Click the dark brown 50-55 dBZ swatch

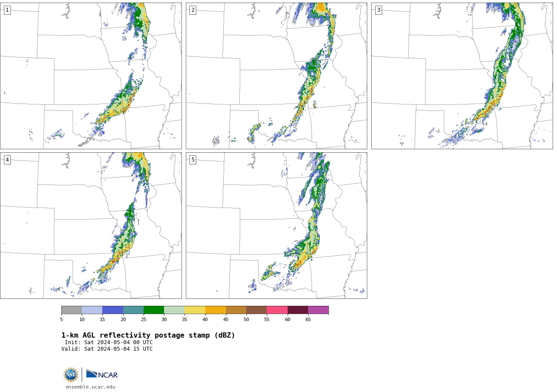(x=256, y=310)
